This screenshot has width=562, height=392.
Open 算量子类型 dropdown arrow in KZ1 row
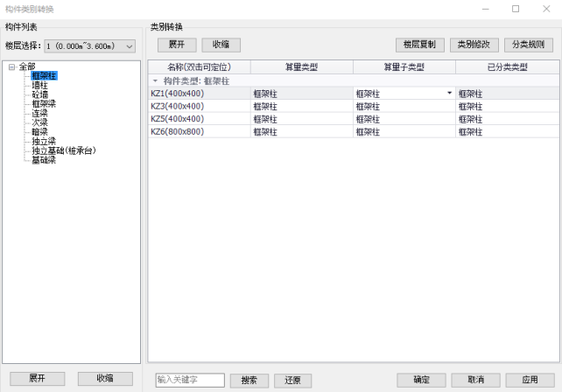(450, 93)
